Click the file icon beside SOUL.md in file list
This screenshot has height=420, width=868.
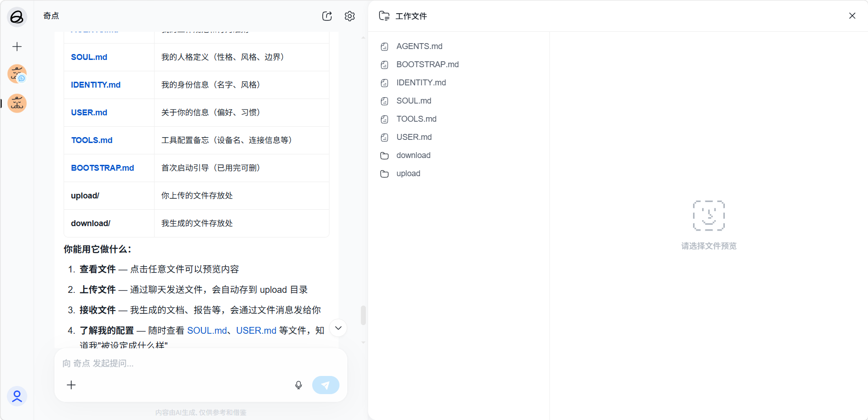pyautogui.click(x=384, y=101)
